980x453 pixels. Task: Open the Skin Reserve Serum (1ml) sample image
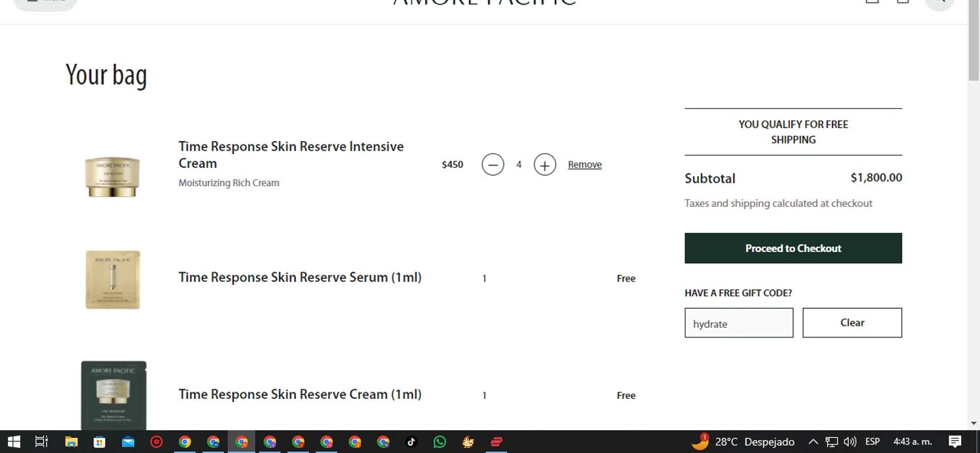(x=112, y=279)
